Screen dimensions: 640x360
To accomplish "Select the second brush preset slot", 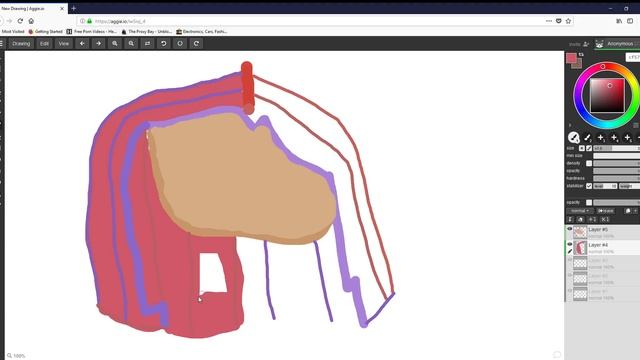I will 587,138.
